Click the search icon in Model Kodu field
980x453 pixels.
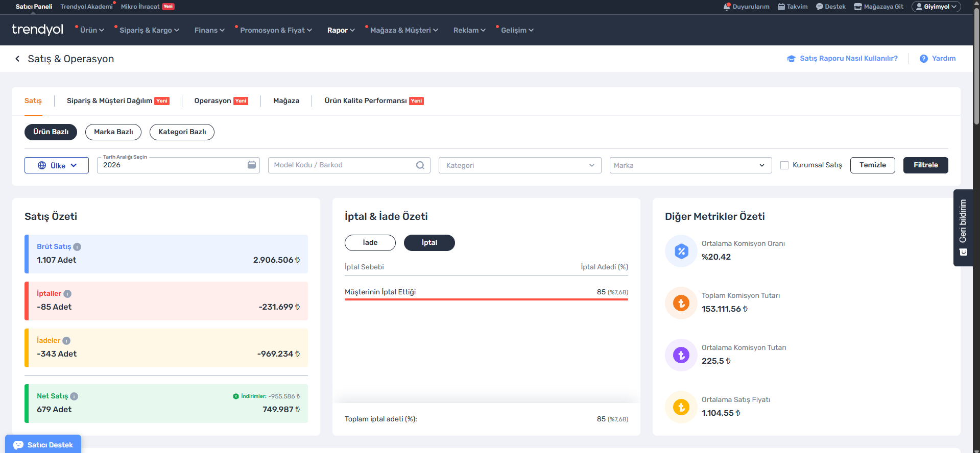pyautogui.click(x=420, y=165)
